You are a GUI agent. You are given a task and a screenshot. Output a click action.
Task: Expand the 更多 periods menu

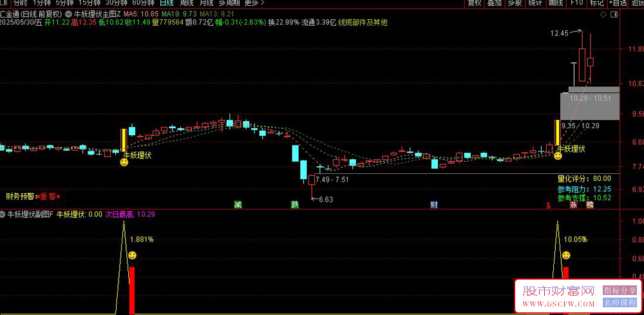point(254,3)
